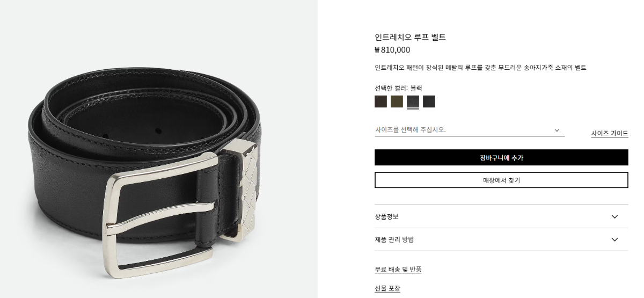Expand the 제품 관리 방법 section
The height and width of the screenshot is (298, 644).
(501, 239)
